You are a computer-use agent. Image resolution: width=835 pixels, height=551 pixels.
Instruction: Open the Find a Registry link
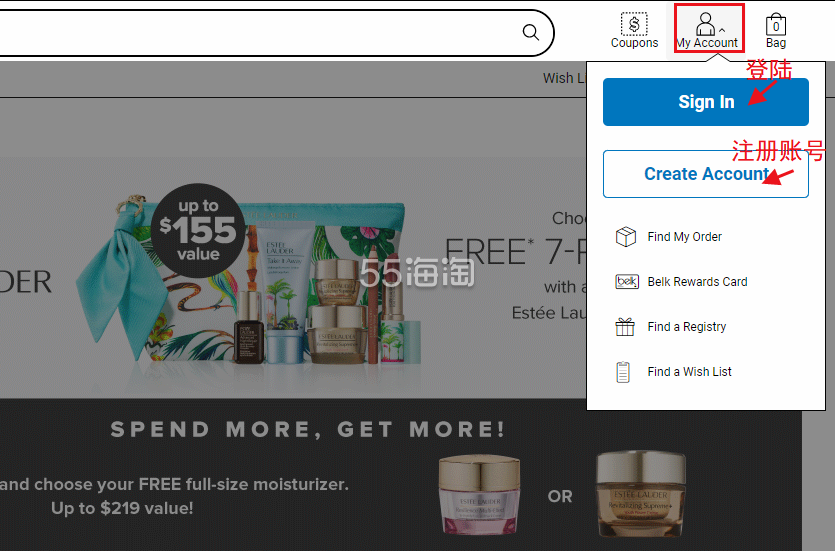click(686, 327)
